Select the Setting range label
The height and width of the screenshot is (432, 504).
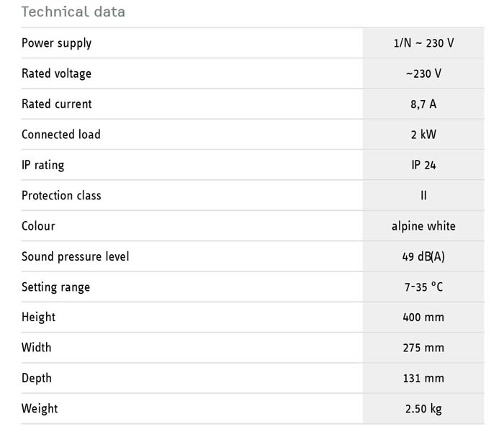(x=56, y=287)
